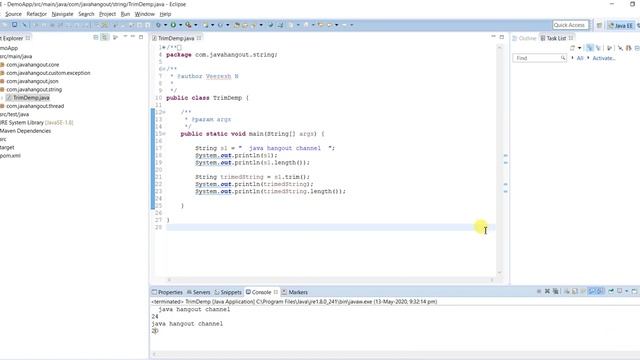
Task: Maximize the Project Explorer panel
Action: (141, 37)
